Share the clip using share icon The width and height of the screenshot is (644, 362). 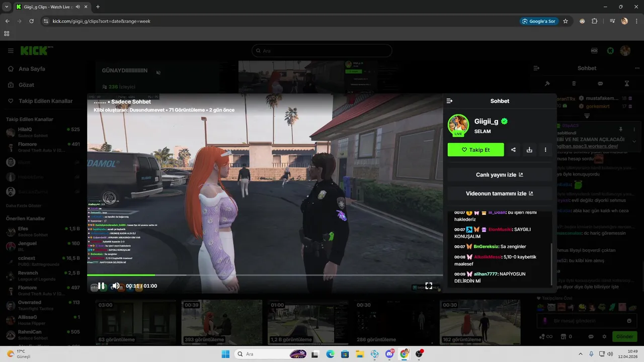(x=513, y=150)
